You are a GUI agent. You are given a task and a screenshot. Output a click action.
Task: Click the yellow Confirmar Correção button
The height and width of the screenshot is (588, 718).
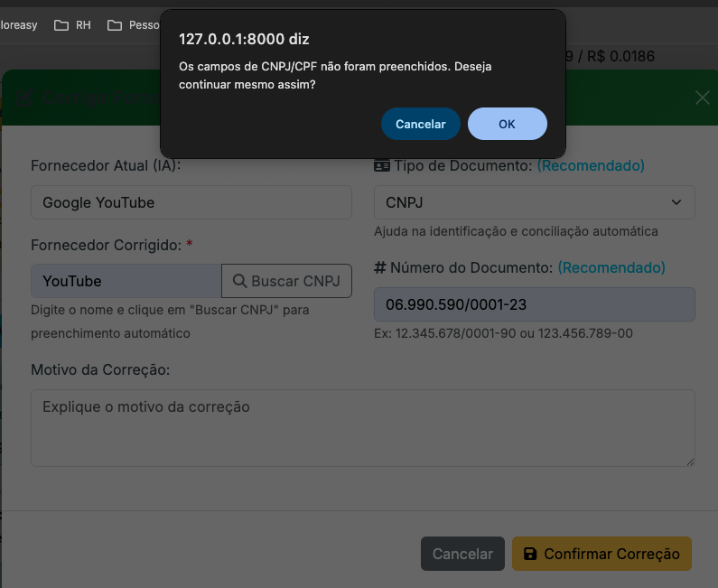coord(601,554)
